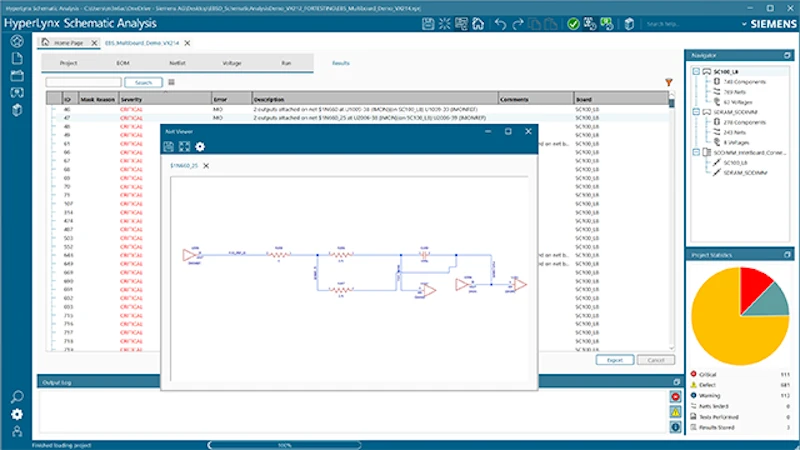
Task: Undock the Navigator panel with its corner icon
Action: pos(787,55)
